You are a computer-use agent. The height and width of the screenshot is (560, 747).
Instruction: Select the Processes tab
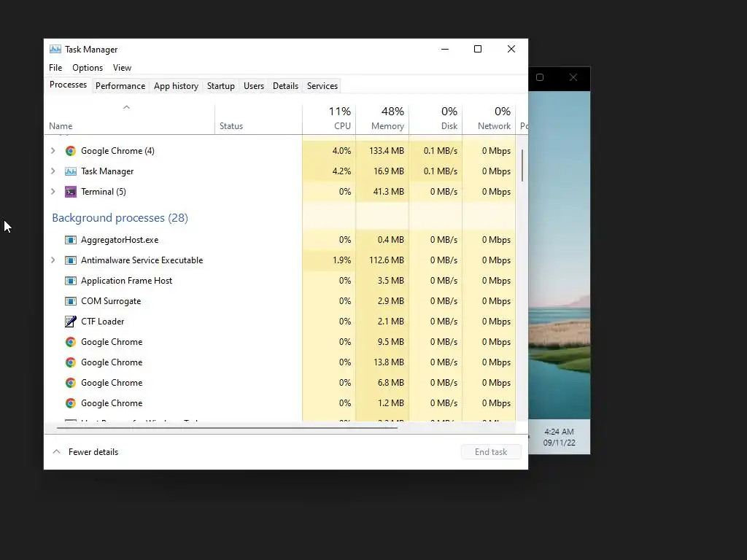click(x=68, y=85)
